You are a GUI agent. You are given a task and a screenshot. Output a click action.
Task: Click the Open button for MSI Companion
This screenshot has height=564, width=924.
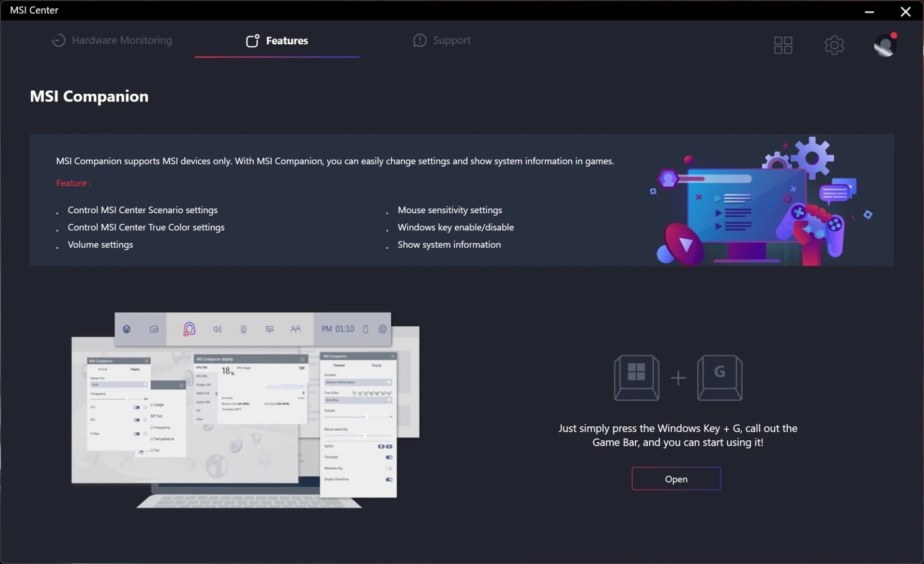point(676,479)
